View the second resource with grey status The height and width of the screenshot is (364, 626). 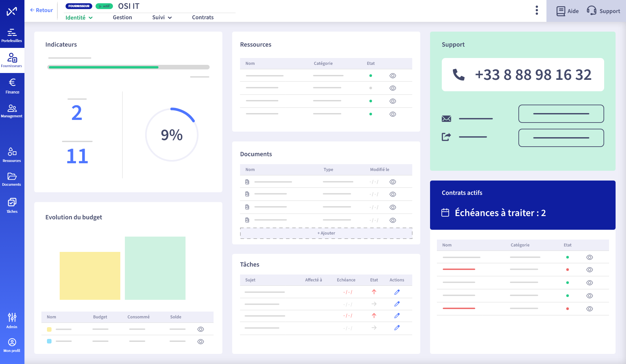[393, 88]
